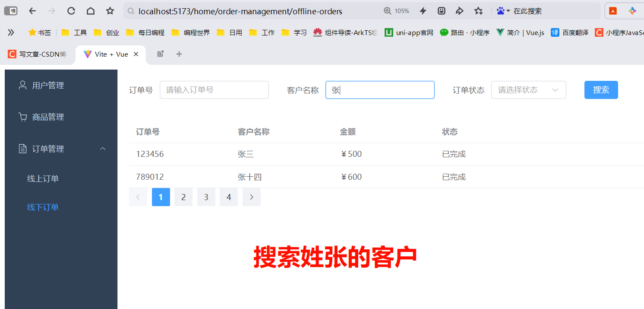
Task: Click the star-plus favorites icon
Action: (x=478, y=11)
